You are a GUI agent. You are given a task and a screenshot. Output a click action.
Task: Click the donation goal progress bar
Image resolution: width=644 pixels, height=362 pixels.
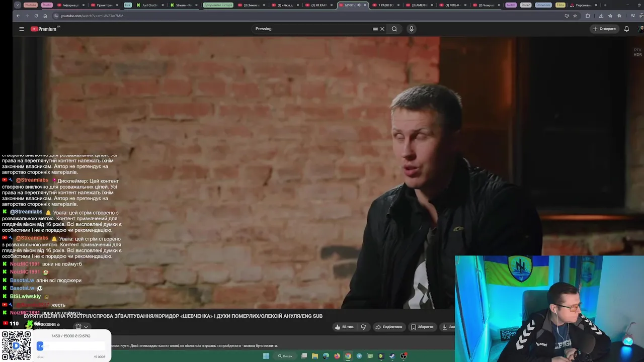(70, 346)
